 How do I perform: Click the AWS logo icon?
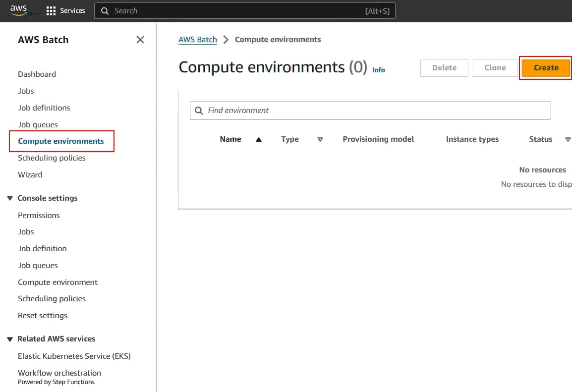point(19,10)
